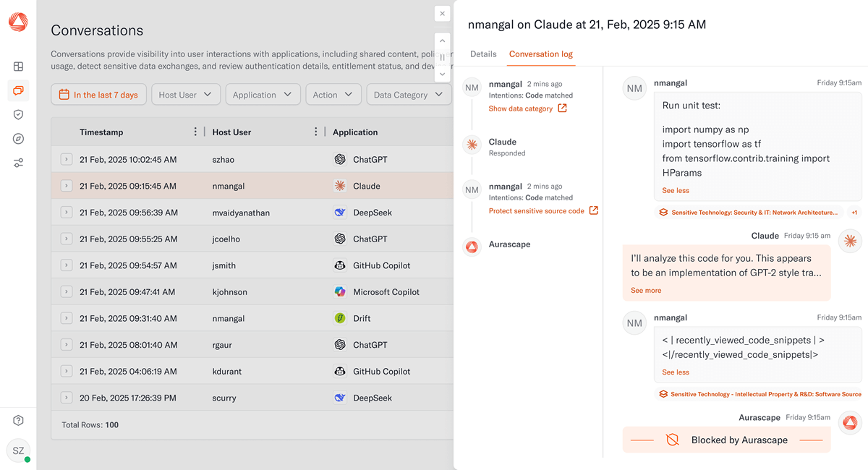Expand the jsmith GitHub Copilot row
The height and width of the screenshot is (470, 868).
(66, 265)
